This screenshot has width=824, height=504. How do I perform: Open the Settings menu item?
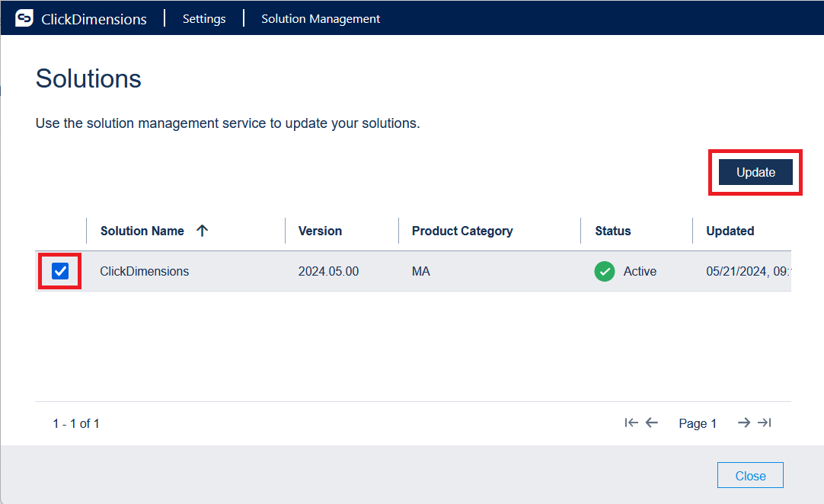pos(204,19)
